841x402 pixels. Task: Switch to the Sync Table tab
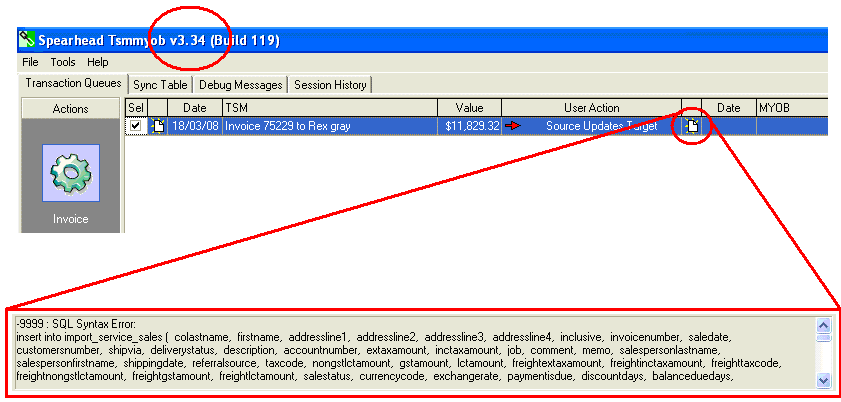[x=160, y=85]
